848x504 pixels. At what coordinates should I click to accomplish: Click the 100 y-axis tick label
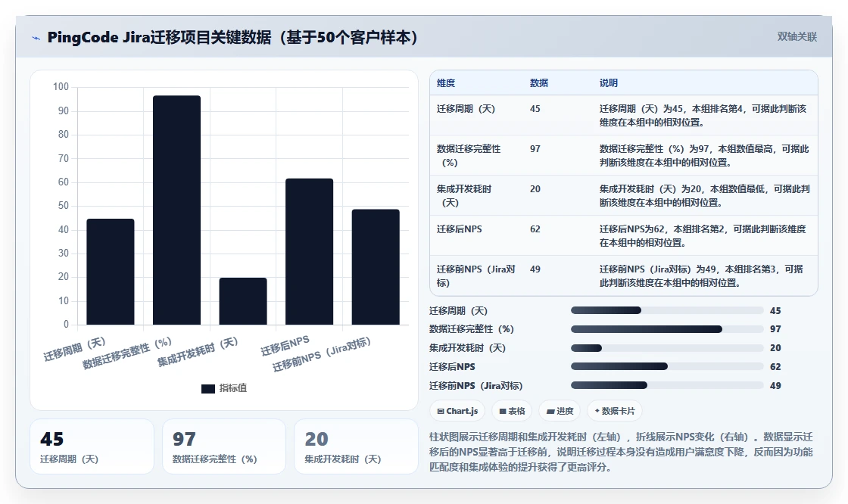[61, 86]
